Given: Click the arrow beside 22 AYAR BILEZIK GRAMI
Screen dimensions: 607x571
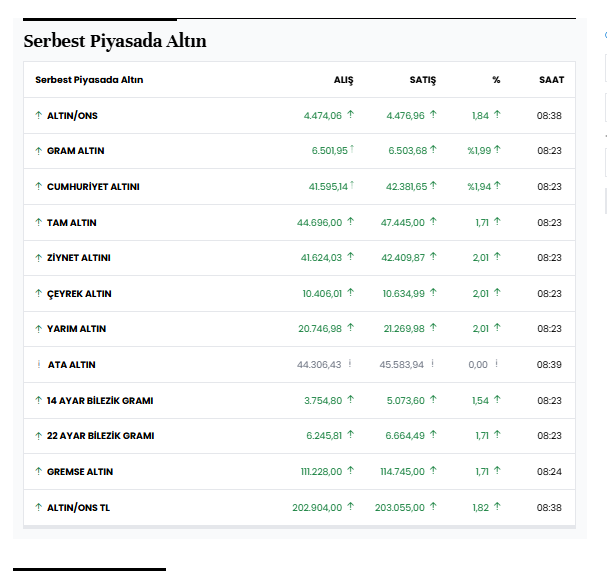Looking at the screenshot, I should tap(38, 436).
